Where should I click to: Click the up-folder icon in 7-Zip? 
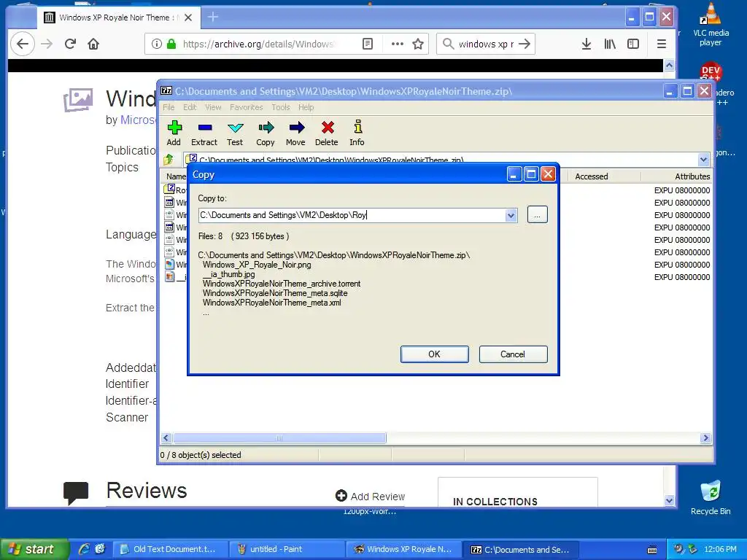(169, 160)
